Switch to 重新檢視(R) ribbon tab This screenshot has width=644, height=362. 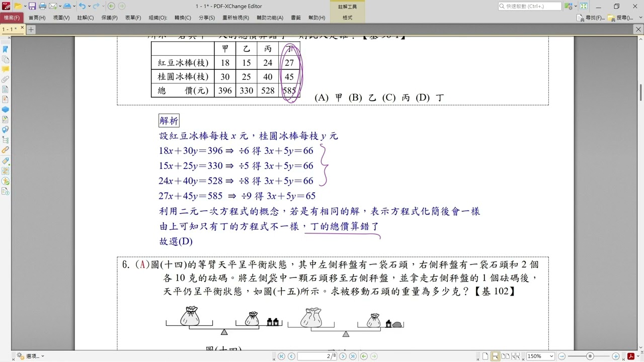coord(235,18)
